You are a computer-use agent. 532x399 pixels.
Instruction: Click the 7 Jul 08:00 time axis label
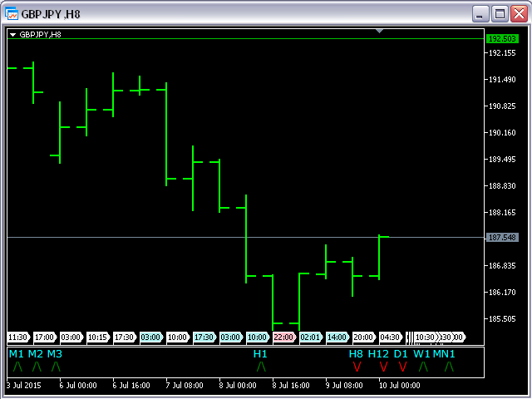coord(185,386)
